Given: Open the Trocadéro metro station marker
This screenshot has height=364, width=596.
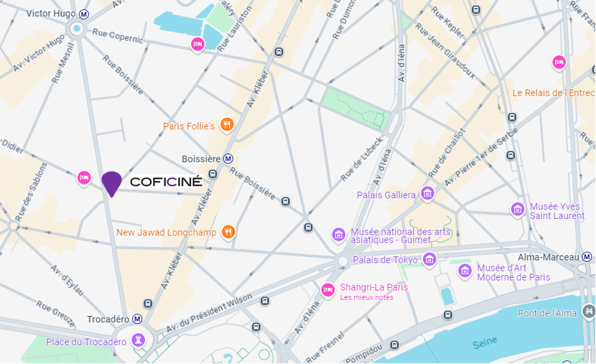Looking at the screenshot, I should [x=137, y=319].
